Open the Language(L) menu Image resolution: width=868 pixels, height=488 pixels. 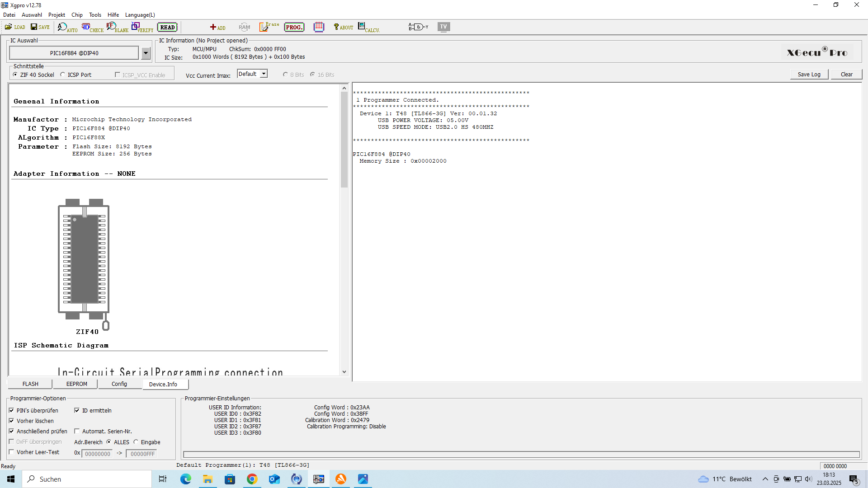pyautogui.click(x=140, y=15)
